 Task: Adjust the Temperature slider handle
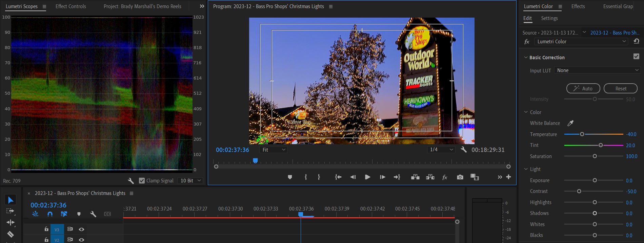[582, 134]
